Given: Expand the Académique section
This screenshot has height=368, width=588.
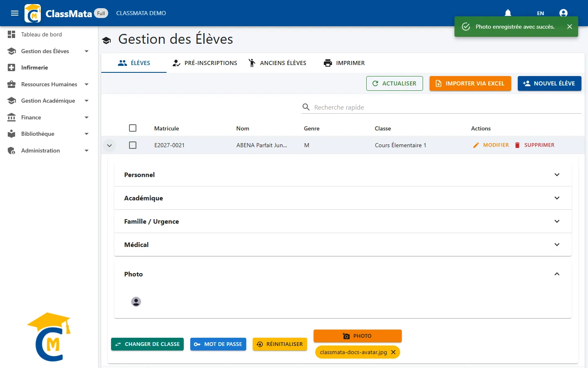Looking at the screenshot, I should tap(343, 198).
